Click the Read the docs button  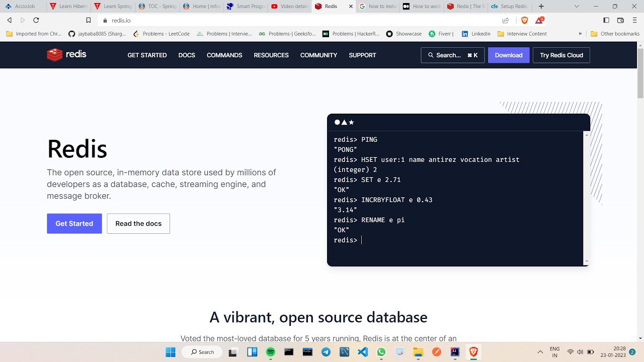[x=138, y=224]
